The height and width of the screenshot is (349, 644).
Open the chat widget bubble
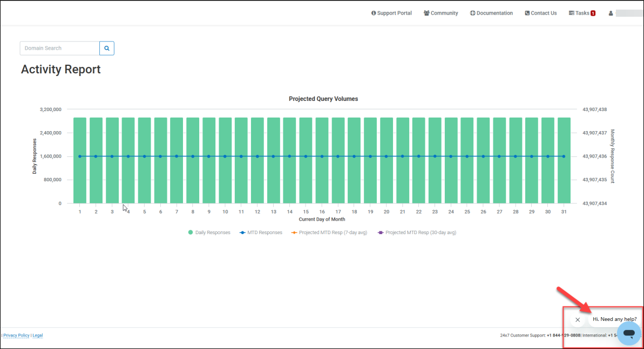click(x=629, y=333)
